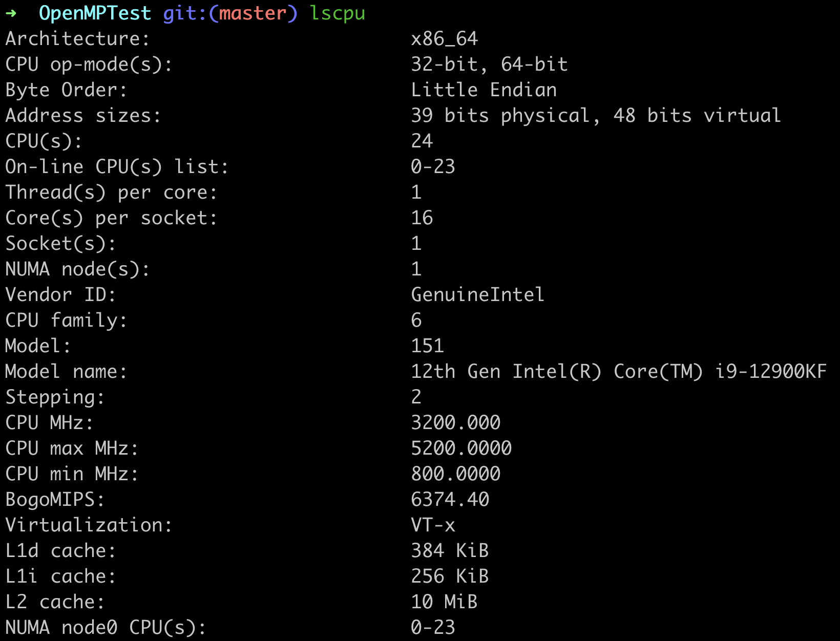
Task: Click the Core(s) per socket value 16
Action: coord(422,218)
